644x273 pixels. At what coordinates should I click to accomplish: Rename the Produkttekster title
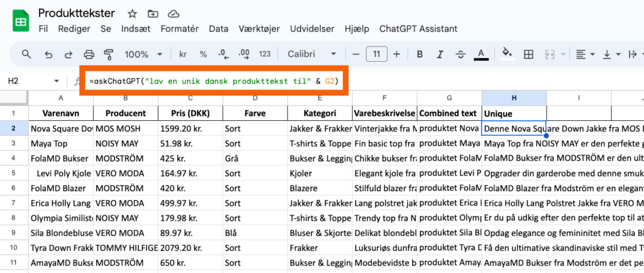(77, 13)
